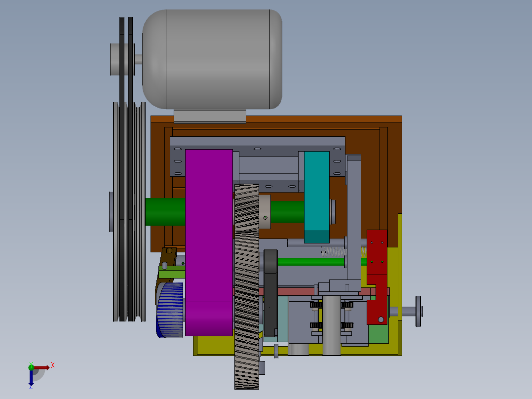The height and width of the screenshot is (399, 532).
Task: Select the teal bearing block
Action: click(316, 197)
